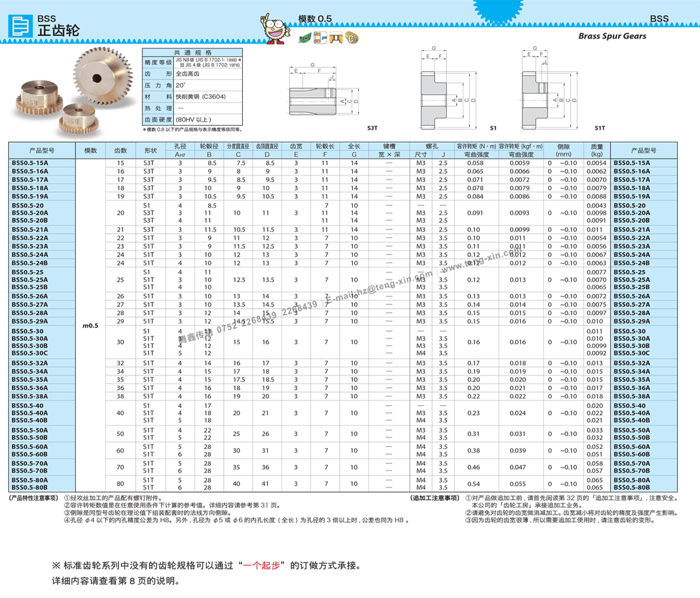
Task: Click the cartoon mascot with glasses
Action: click(276, 29)
